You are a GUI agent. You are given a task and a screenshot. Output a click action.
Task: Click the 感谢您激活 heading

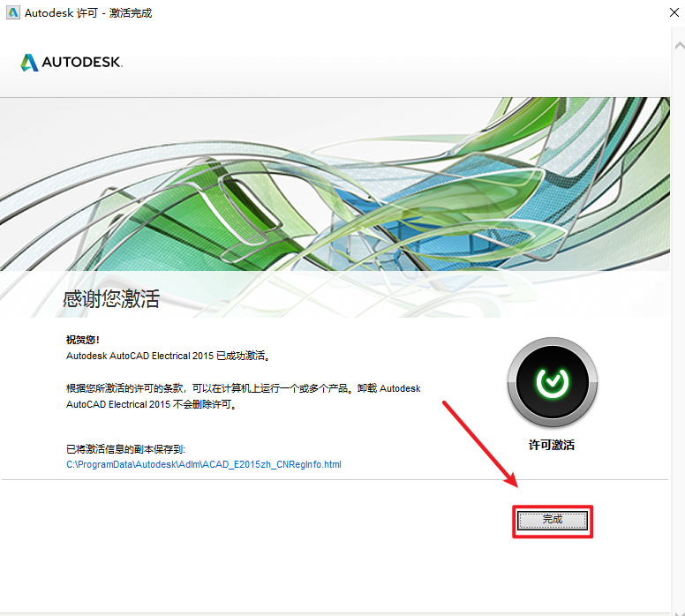pos(111,298)
